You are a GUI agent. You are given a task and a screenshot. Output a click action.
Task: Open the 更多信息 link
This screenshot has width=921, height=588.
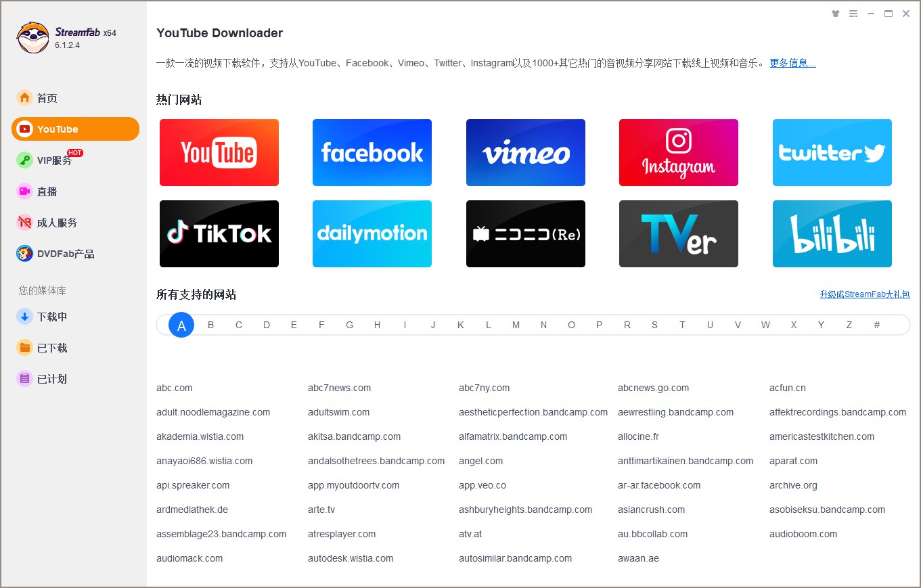tap(792, 63)
